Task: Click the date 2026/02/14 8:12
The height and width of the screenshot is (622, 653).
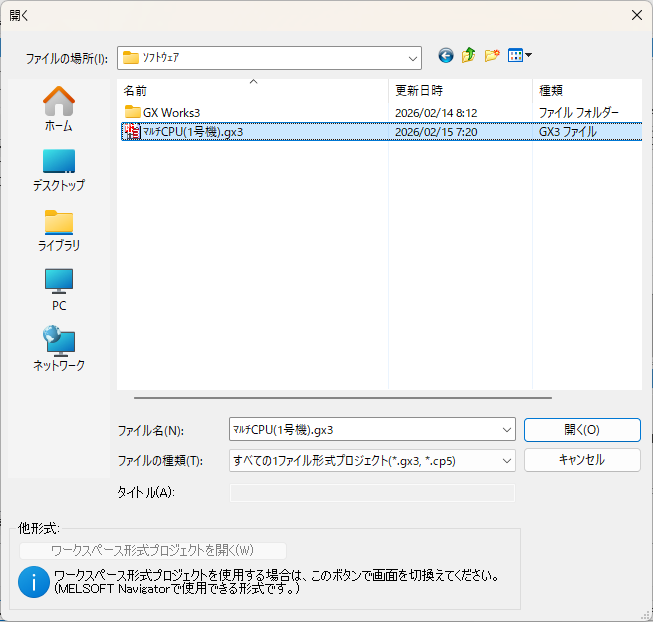Action: click(436, 113)
